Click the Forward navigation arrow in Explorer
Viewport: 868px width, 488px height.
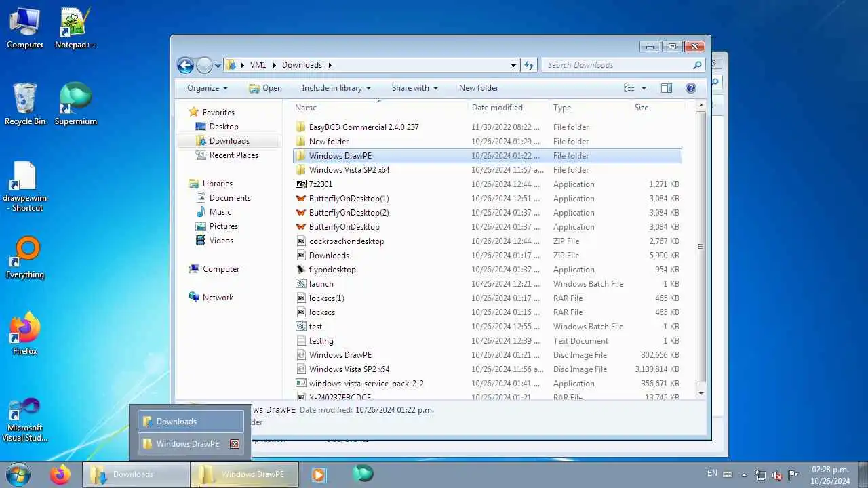(204, 65)
